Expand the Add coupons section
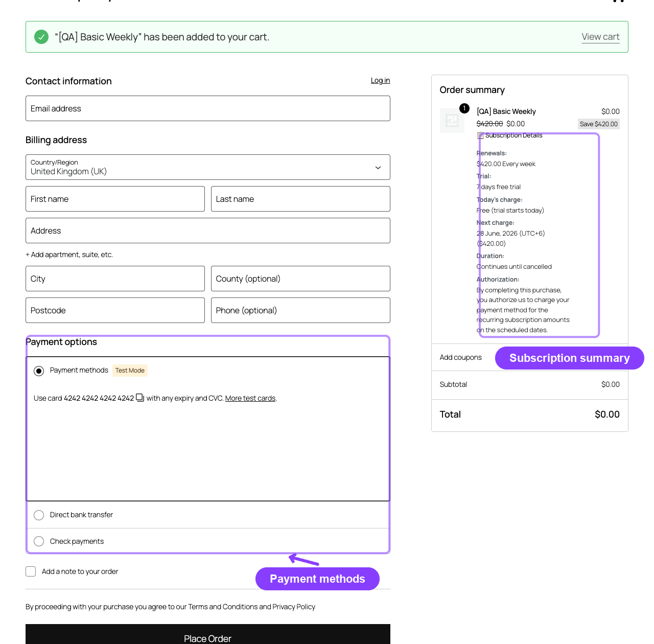 [x=461, y=357]
